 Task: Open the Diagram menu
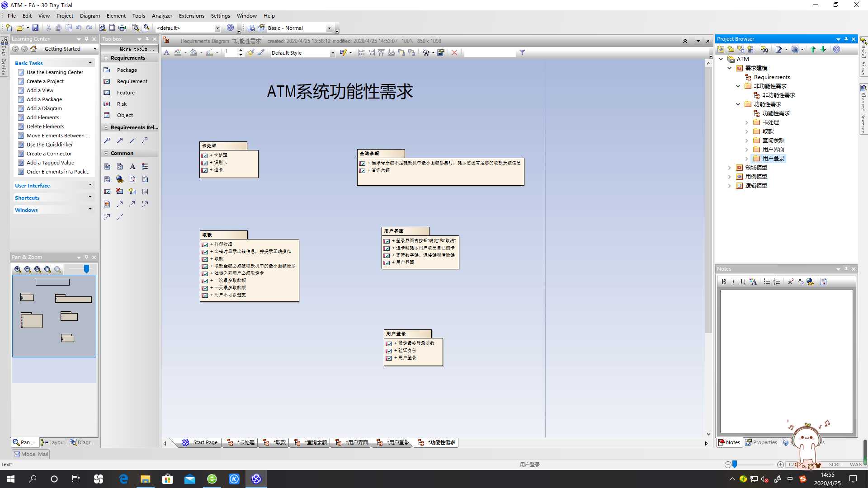[90, 16]
